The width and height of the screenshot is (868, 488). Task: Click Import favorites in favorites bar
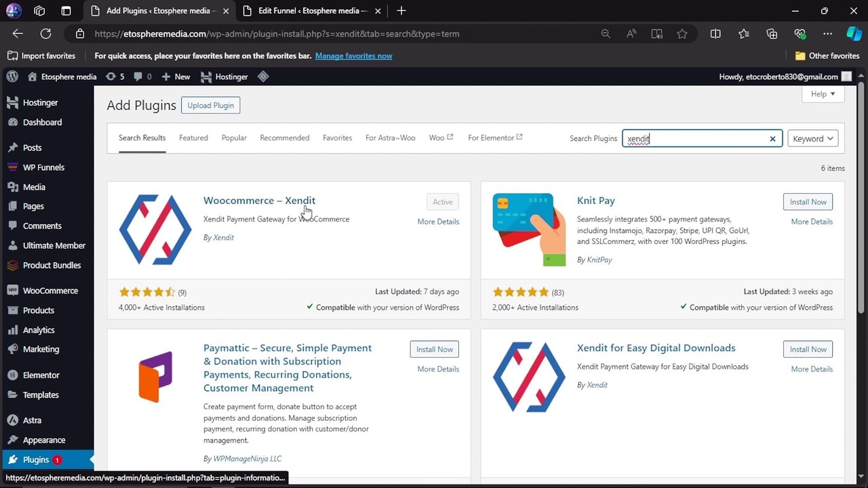41,56
